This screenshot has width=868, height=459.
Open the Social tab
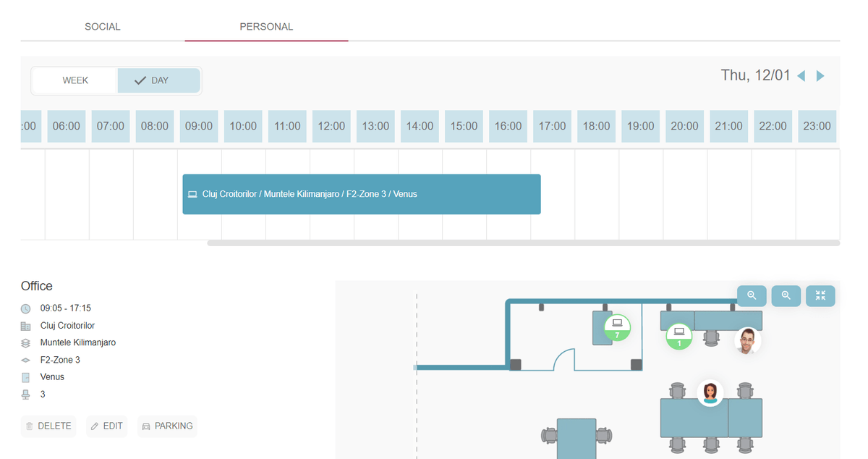click(x=103, y=27)
